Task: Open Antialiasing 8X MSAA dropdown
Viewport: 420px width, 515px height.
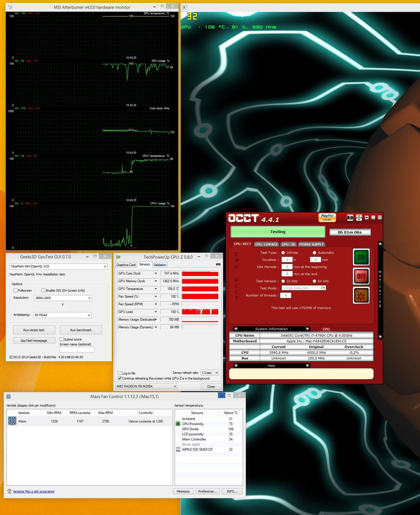Action: [62, 315]
